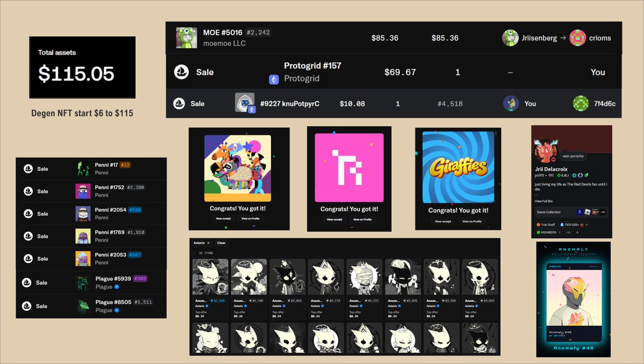Click the OpenSea icon in the Penni #2054 row
The height and width of the screenshot is (364, 644).
pos(28,214)
